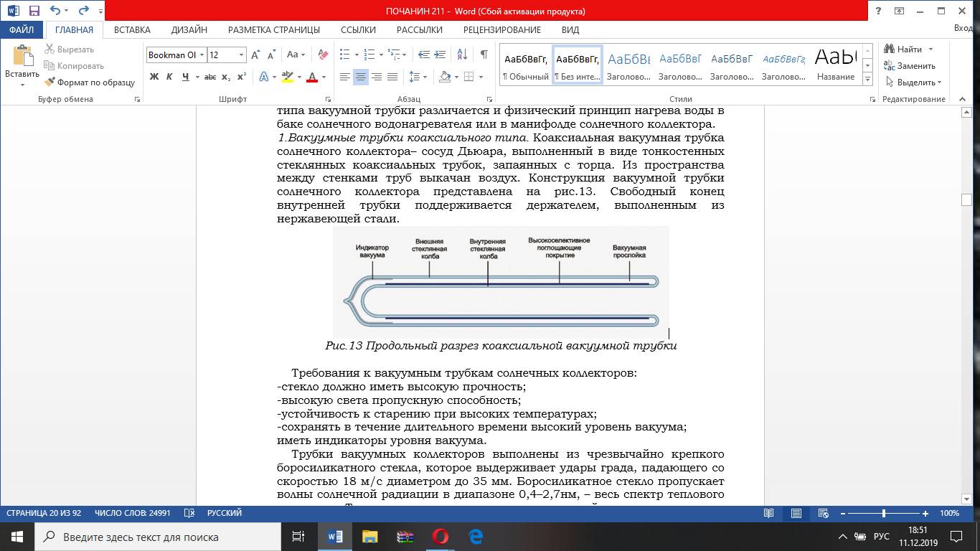Click the Format Painter brush icon
980x551 pixels.
(50, 83)
